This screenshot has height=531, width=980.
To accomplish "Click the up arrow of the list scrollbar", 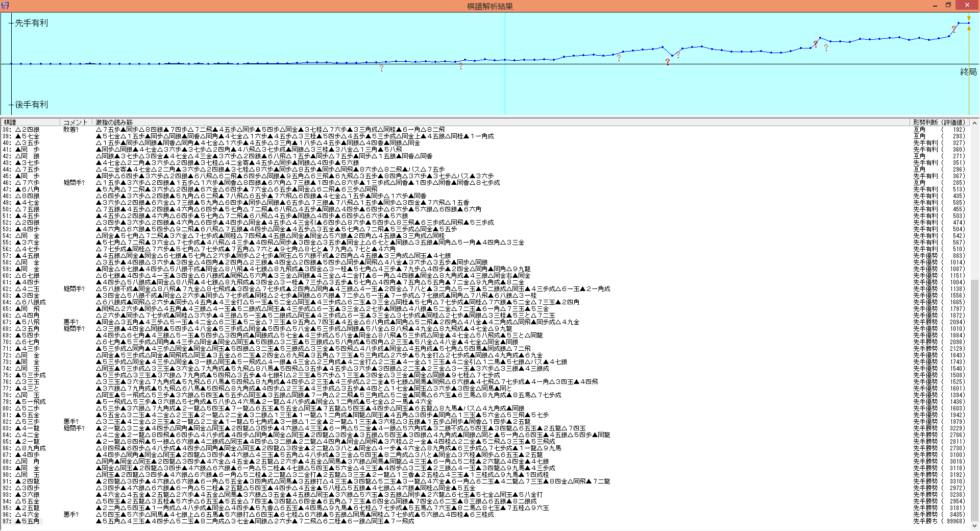I will [975, 123].
